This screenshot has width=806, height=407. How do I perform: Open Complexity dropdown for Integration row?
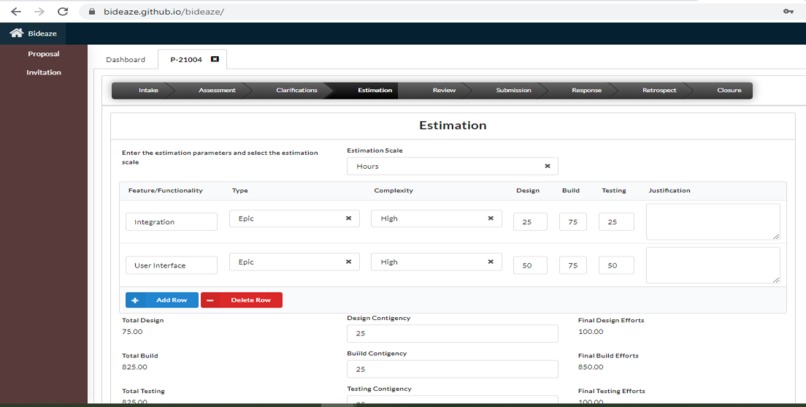(436, 218)
